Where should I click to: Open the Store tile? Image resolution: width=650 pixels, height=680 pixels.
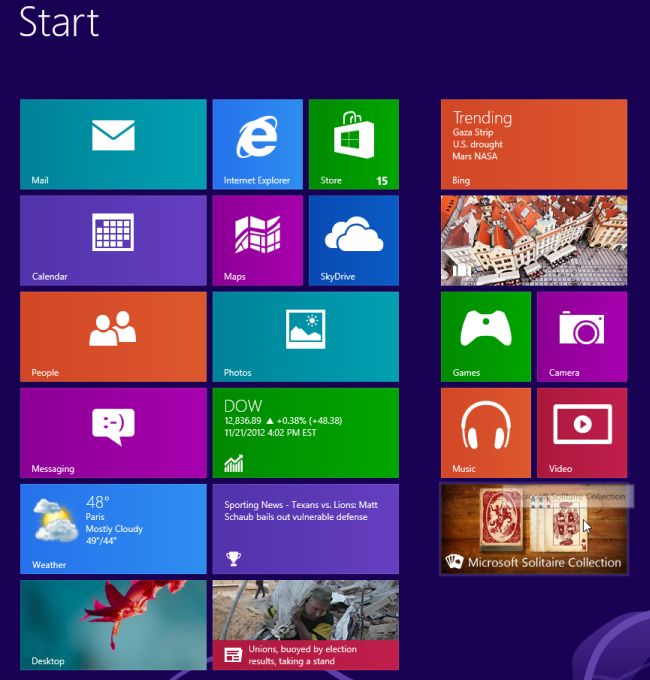click(x=354, y=144)
